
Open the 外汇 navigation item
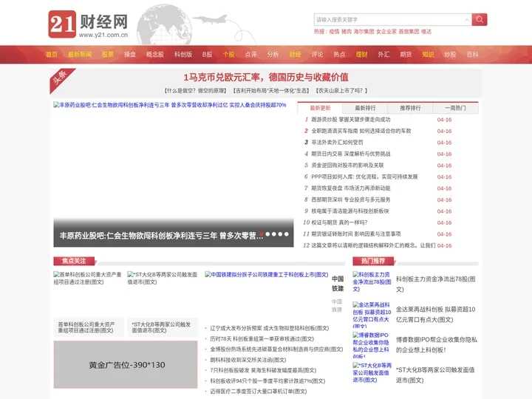(x=383, y=54)
